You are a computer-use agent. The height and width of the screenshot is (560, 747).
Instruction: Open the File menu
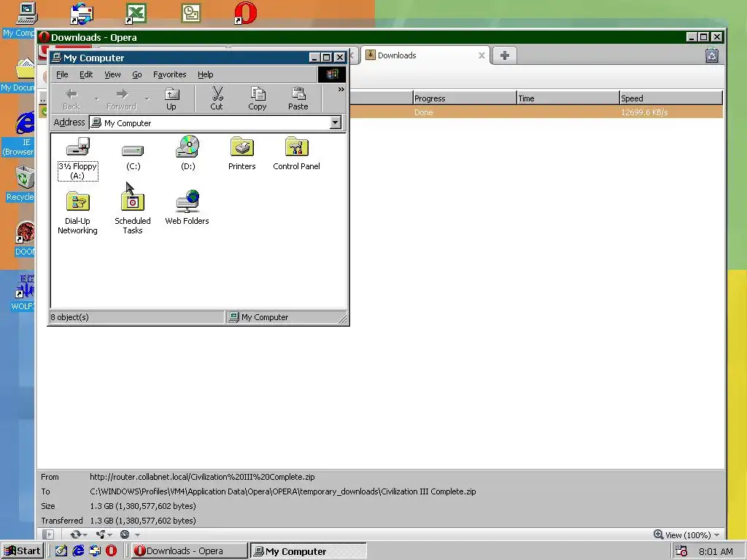click(62, 74)
